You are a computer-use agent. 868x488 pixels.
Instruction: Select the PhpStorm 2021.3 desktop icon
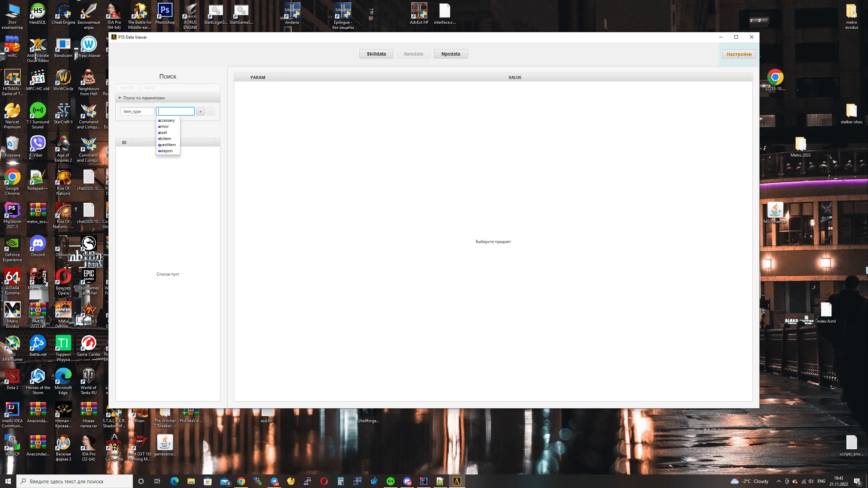[12, 216]
